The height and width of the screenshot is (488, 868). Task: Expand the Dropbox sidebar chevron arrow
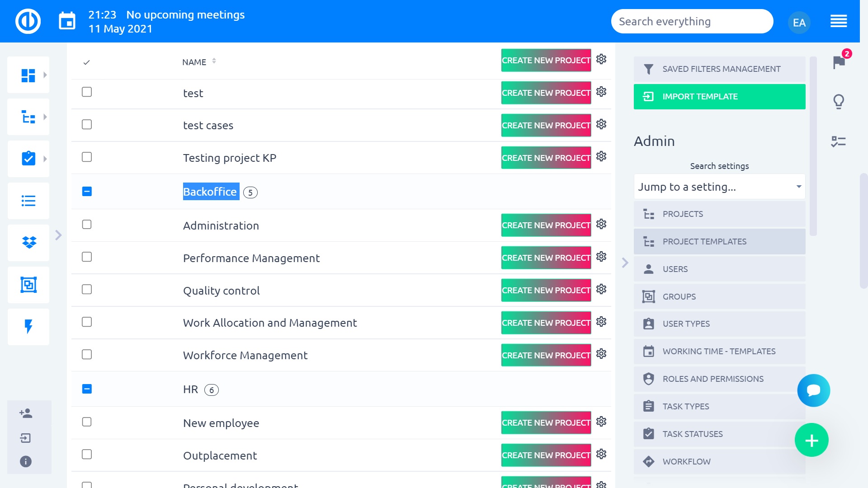[58, 235]
